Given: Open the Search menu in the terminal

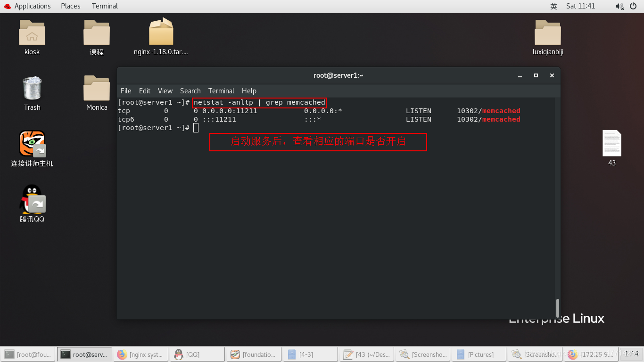Looking at the screenshot, I should pos(190,91).
